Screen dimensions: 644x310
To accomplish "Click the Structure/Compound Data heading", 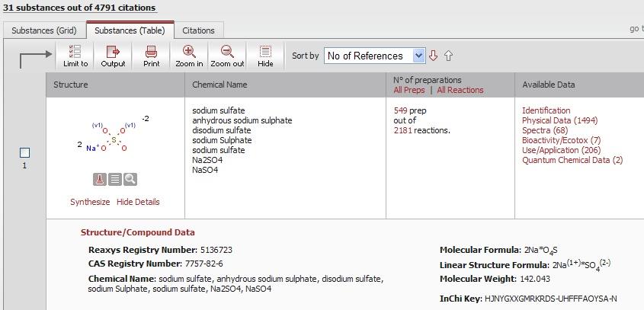I will (x=138, y=232).
